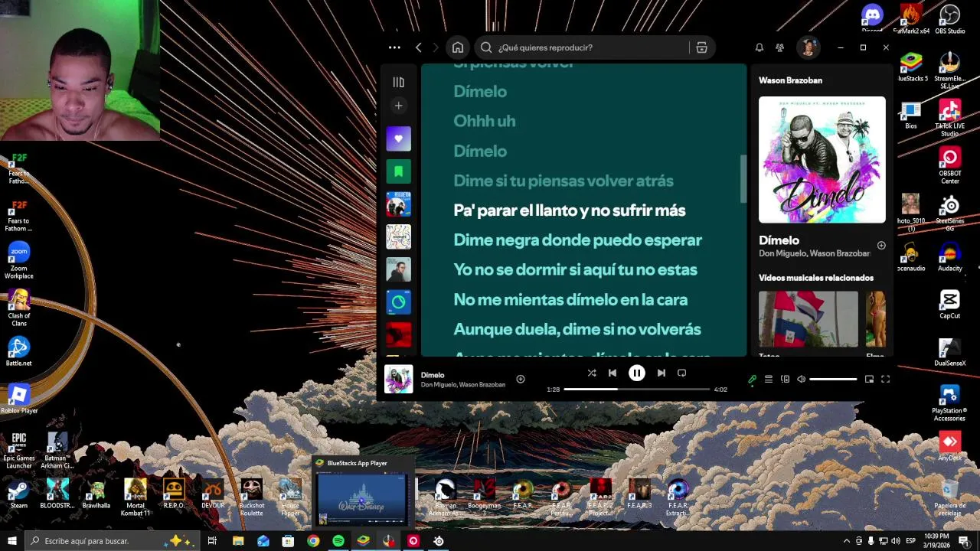This screenshot has width=980, height=551.
Task: Expand Your Library sidebar
Action: click(x=398, y=82)
